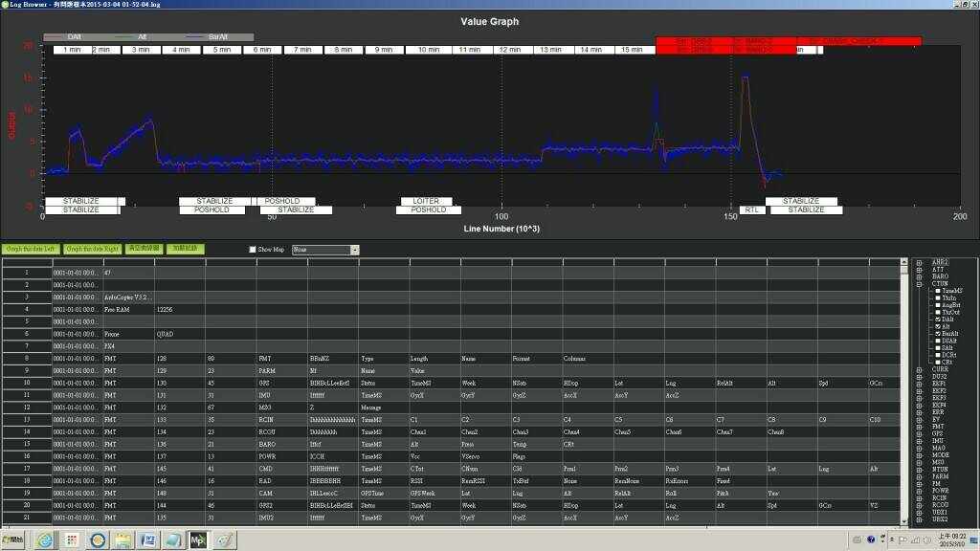
Task: Open Mission Planner taskbar icon
Action: (x=198, y=540)
